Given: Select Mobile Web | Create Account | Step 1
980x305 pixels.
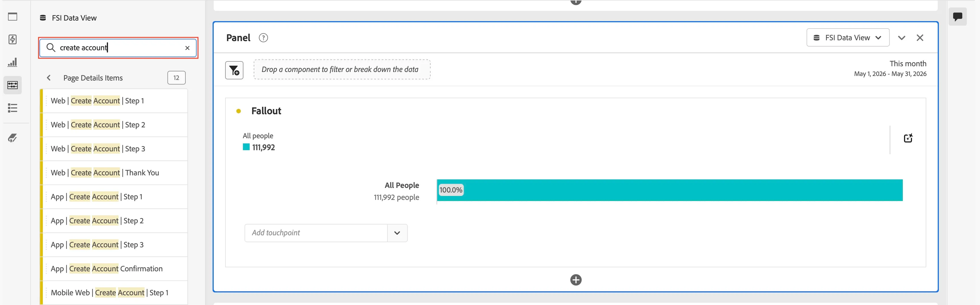Looking at the screenshot, I should (x=114, y=292).
